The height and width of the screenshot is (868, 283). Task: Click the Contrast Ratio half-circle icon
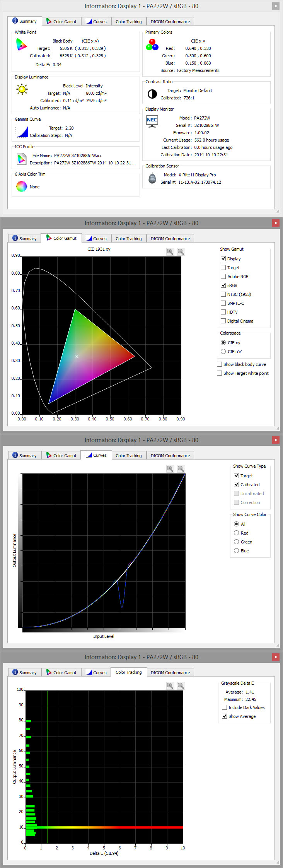[152, 94]
